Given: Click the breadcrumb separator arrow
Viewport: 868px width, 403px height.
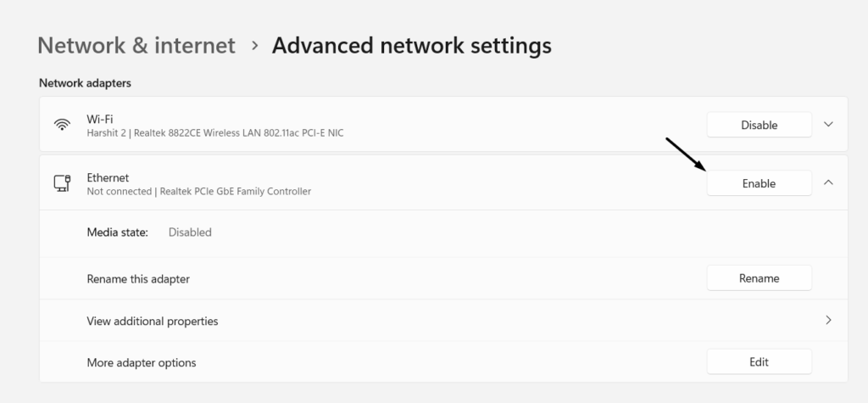Looking at the screenshot, I should [x=254, y=45].
